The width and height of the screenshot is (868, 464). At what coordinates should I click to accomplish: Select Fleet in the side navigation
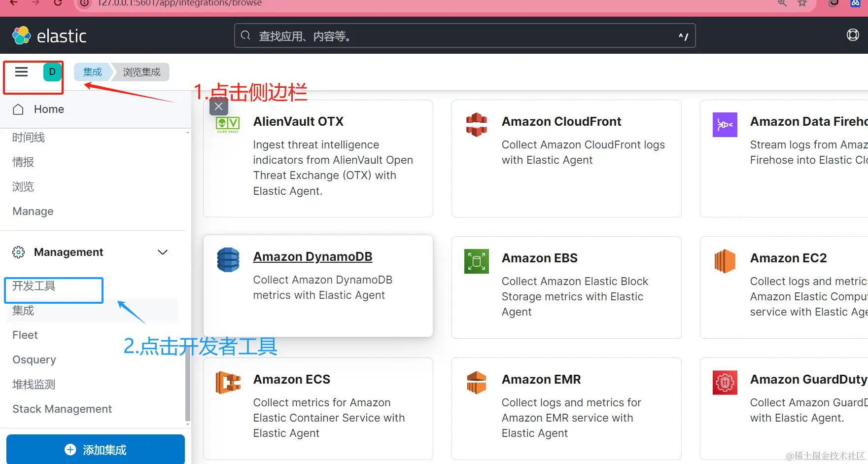click(25, 335)
